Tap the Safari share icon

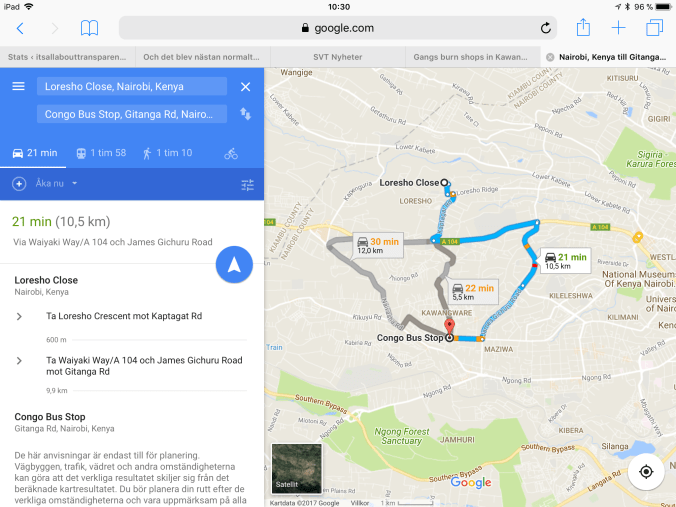click(583, 28)
